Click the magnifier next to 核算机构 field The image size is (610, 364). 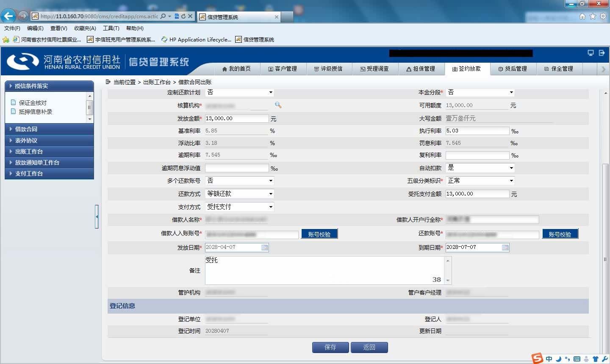[278, 105]
